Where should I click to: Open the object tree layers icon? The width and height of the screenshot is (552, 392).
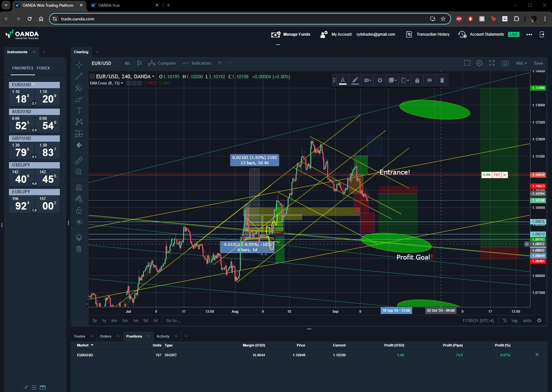pos(79,237)
